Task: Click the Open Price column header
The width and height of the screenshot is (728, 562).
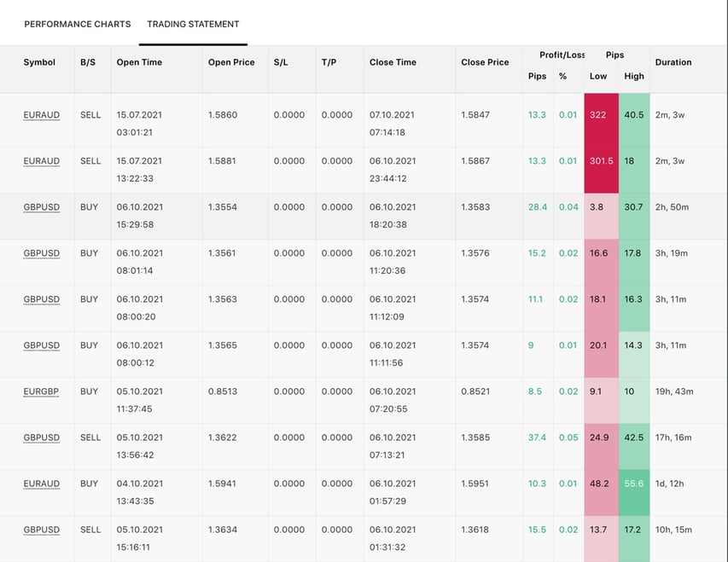Action: tap(231, 62)
